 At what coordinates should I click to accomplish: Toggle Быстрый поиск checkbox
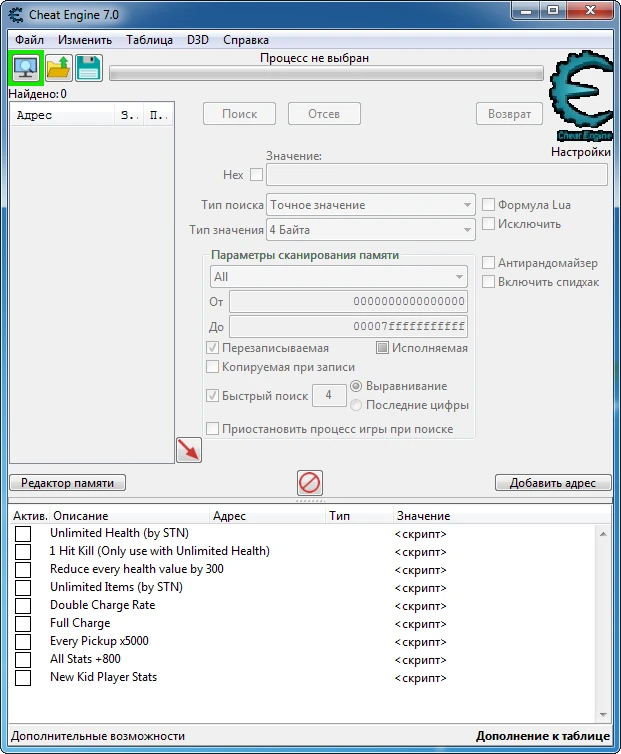[212, 396]
